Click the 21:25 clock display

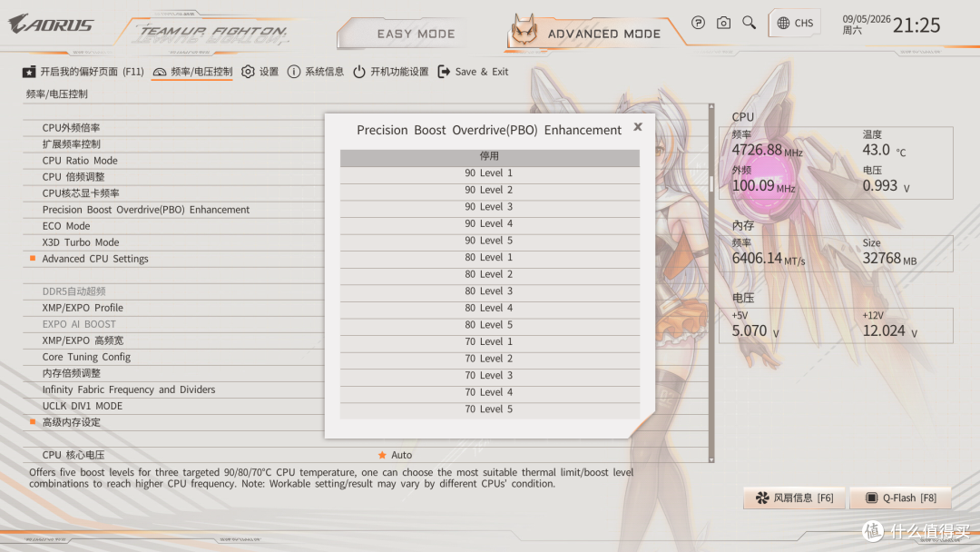coord(916,25)
